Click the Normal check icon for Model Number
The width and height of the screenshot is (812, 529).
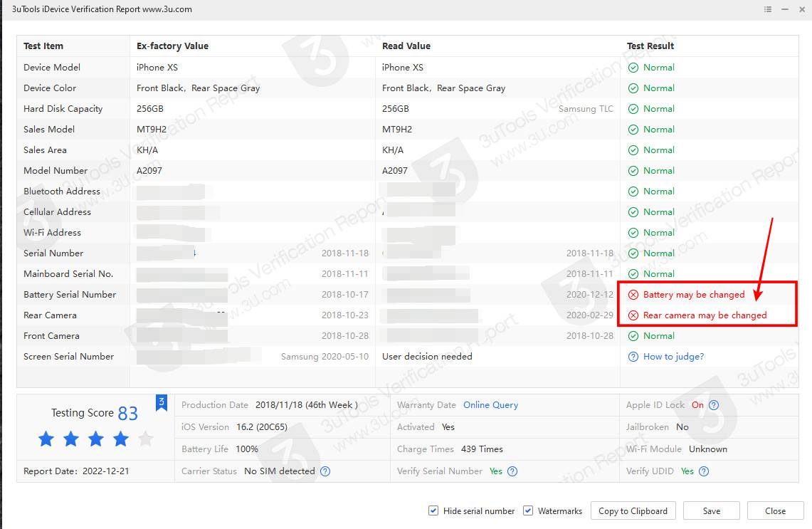pyautogui.click(x=633, y=171)
